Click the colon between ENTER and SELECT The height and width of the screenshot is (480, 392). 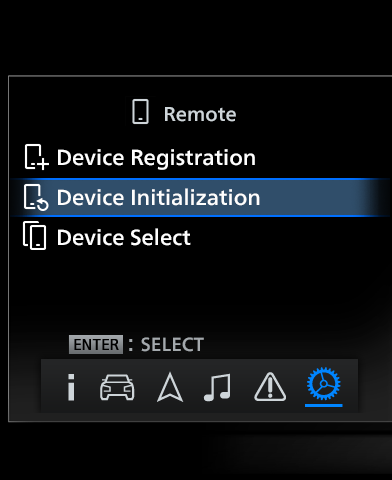131,345
